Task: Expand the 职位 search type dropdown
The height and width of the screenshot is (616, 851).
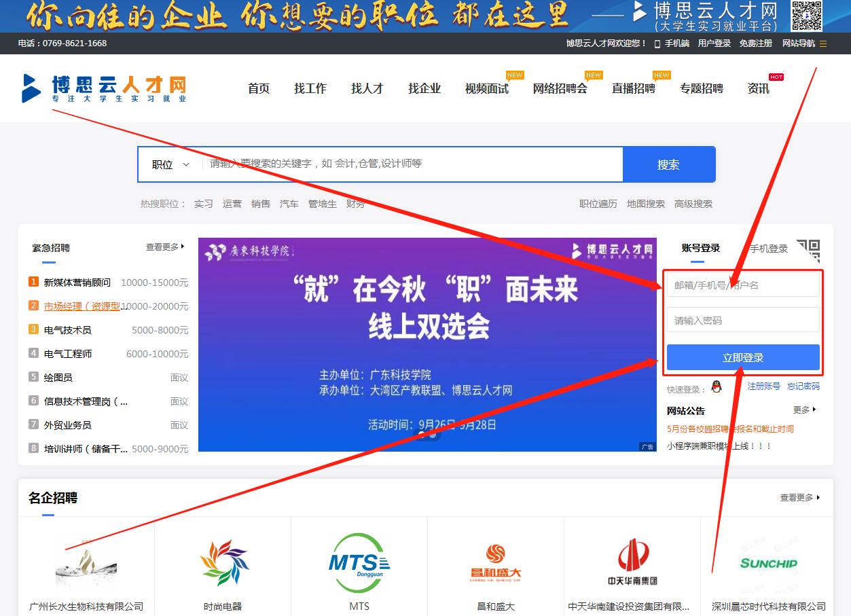Action: (170, 164)
